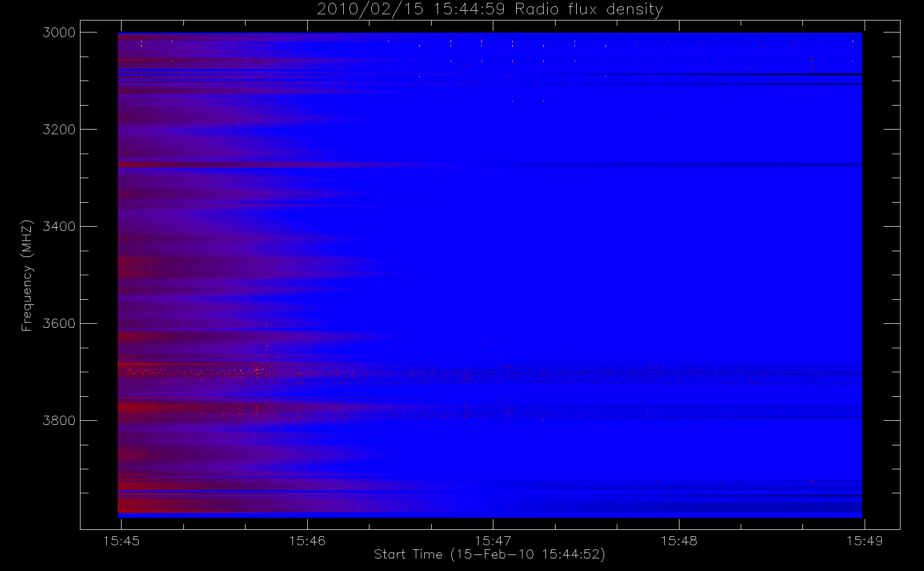Click the 15:47 time tick label
Screen dimensions: 924x571
[493, 541]
